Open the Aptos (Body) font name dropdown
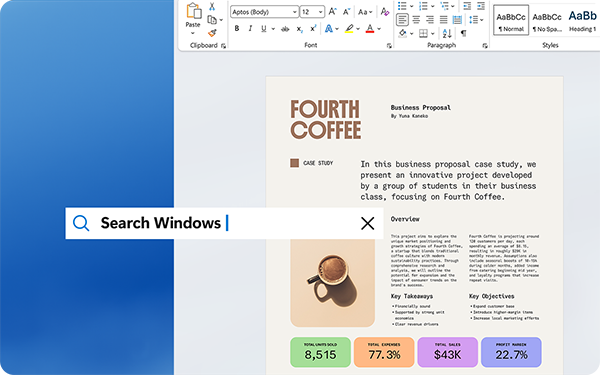Image resolution: width=600 pixels, height=375 pixels. pos(295,12)
